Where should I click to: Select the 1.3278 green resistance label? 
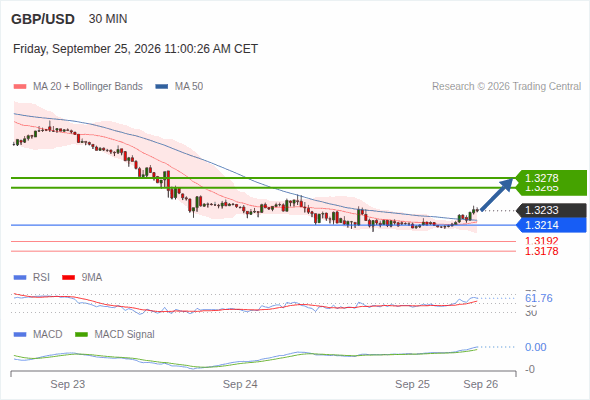(551, 178)
